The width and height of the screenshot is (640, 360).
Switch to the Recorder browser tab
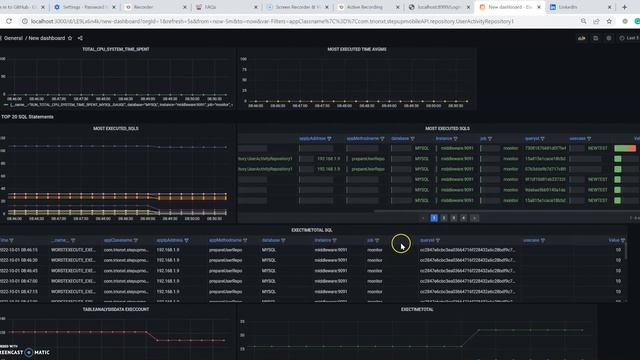click(x=155, y=7)
